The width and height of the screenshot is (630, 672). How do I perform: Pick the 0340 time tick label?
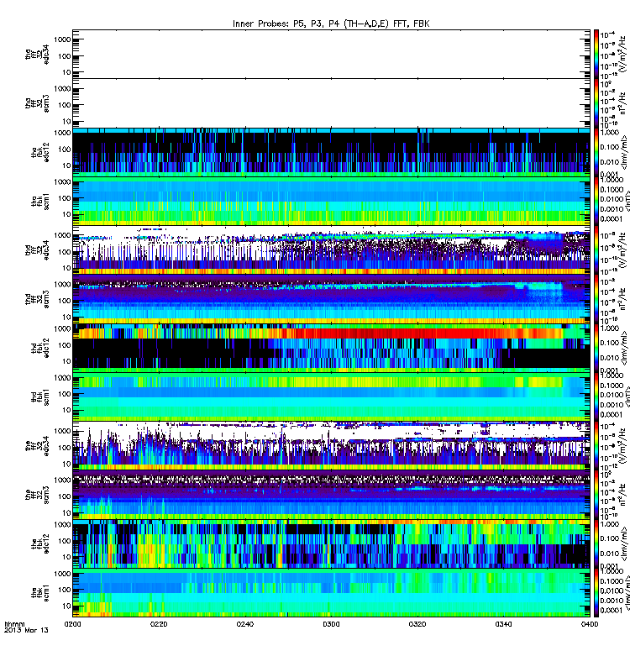503,624
